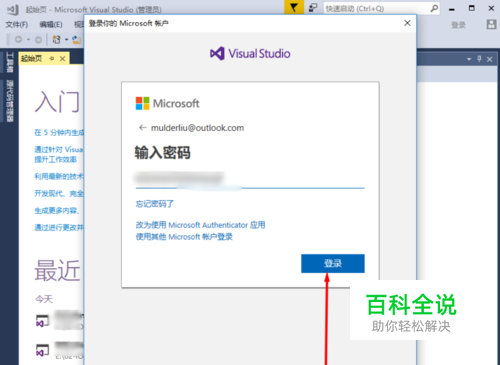Click the Visual Studio logo in title bar
This screenshot has width=500, height=365.
pos(12,9)
